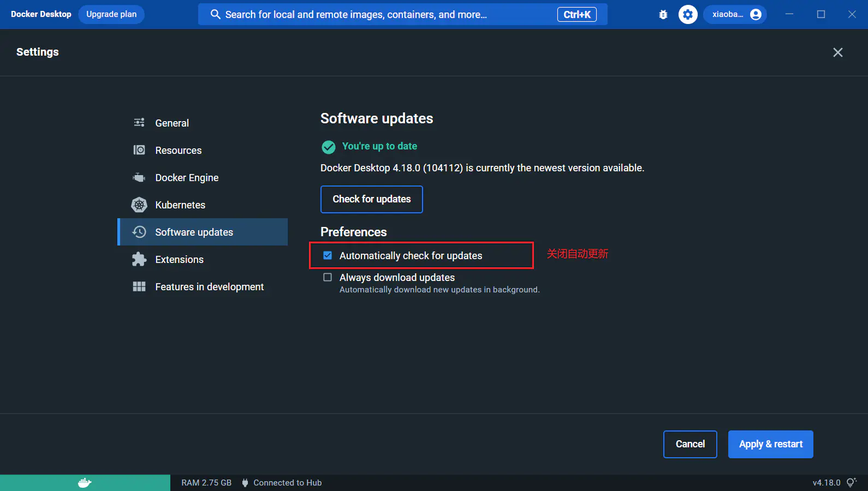Click the feedback lightbulb icon

(852, 483)
